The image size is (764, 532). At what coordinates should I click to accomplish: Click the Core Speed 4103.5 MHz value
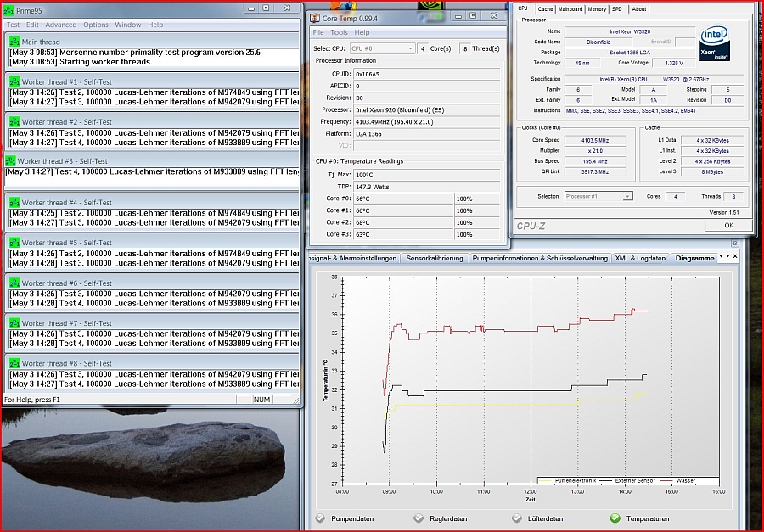[595, 140]
